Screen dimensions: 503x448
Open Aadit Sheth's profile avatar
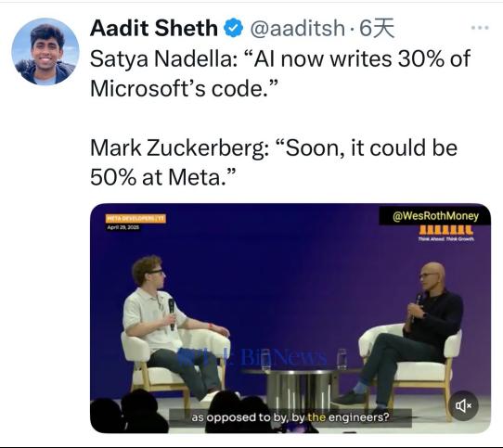coord(45,52)
